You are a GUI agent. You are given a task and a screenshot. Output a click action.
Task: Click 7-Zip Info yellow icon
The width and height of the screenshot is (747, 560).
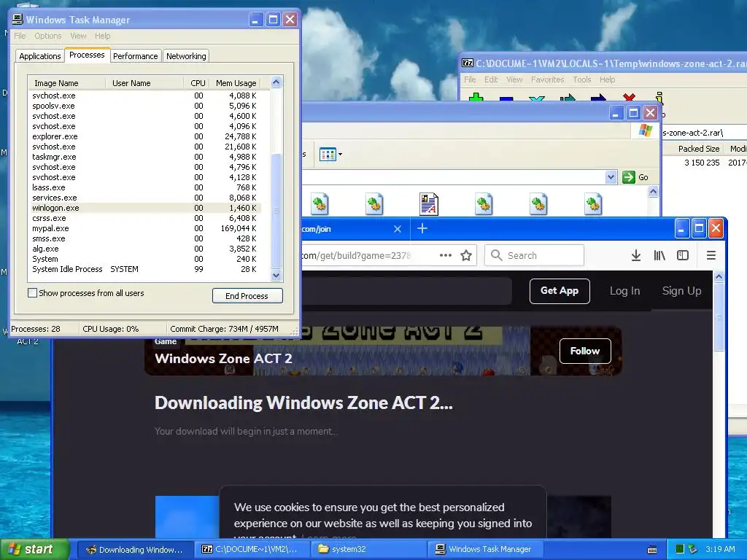659,97
